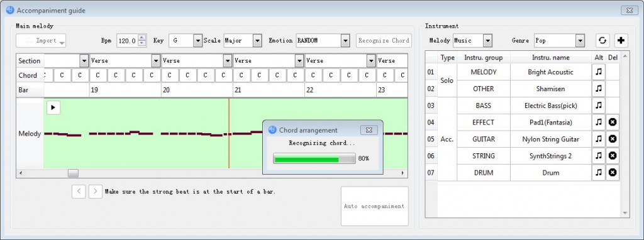Increase Bpm with the up stepper
Image resolution: width=644 pixels, height=240 pixels.
point(142,38)
